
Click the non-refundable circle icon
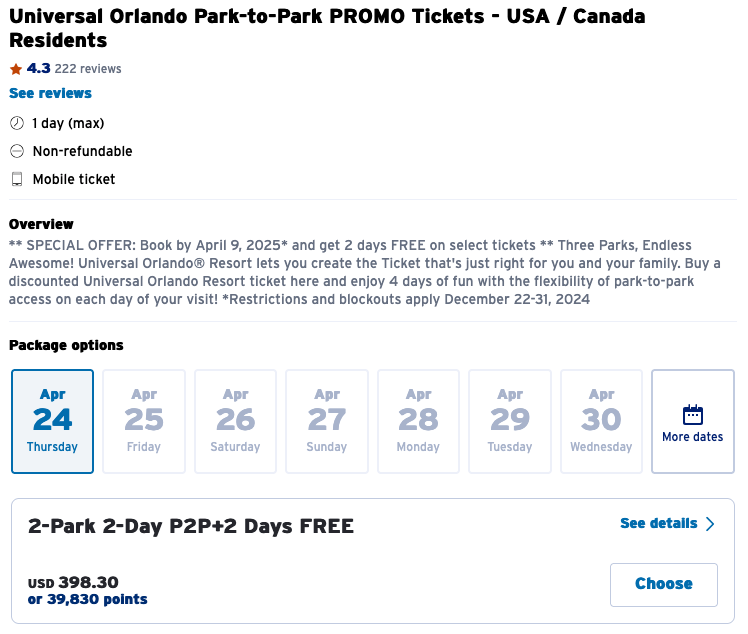[x=16, y=151]
